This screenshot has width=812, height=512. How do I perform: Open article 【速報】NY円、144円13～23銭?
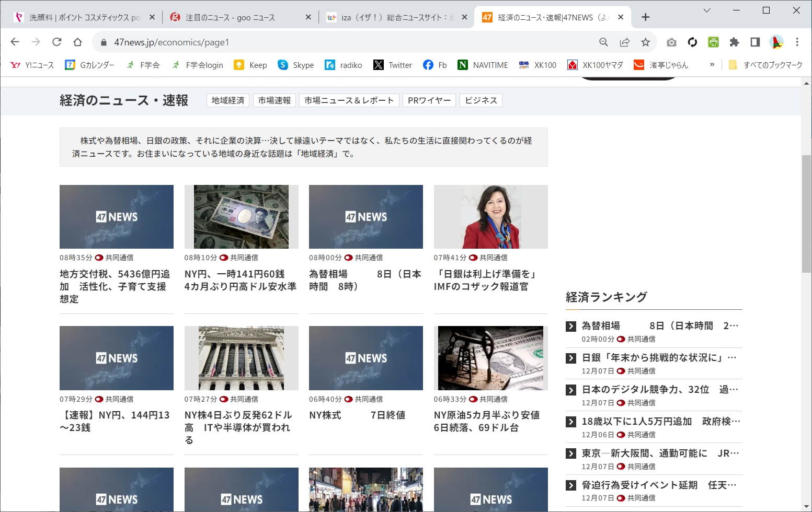(115, 421)
